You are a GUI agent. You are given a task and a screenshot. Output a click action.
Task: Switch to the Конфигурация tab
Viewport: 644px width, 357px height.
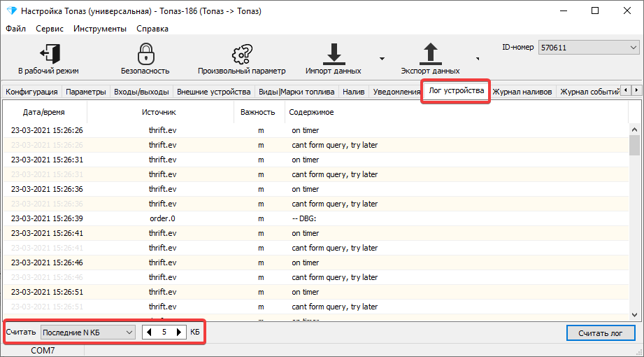coord(31,92)
